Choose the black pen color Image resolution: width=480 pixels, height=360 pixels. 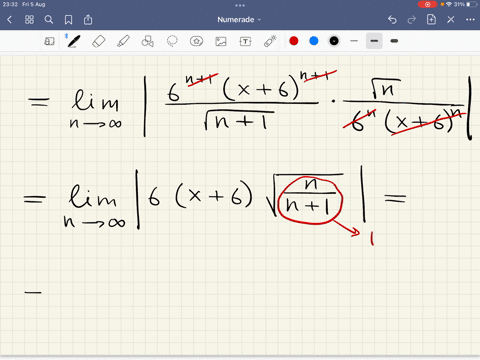(x=334, y=41)
